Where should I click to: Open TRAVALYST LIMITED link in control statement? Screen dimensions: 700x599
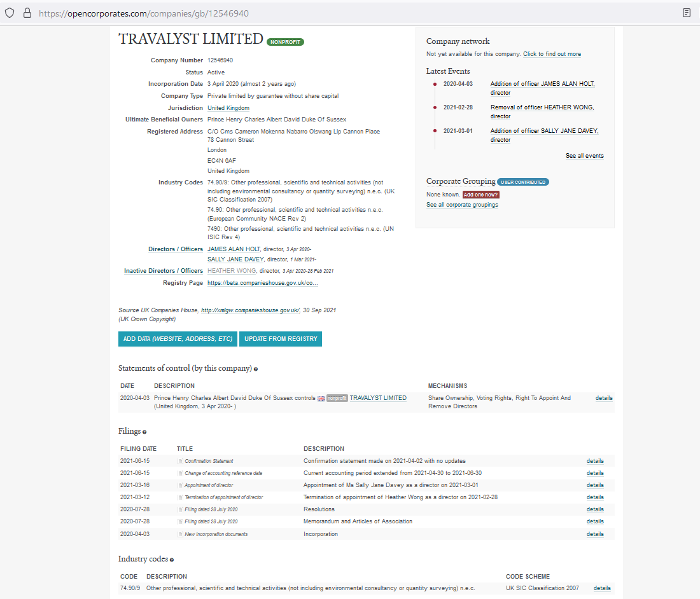click(377, 398)
